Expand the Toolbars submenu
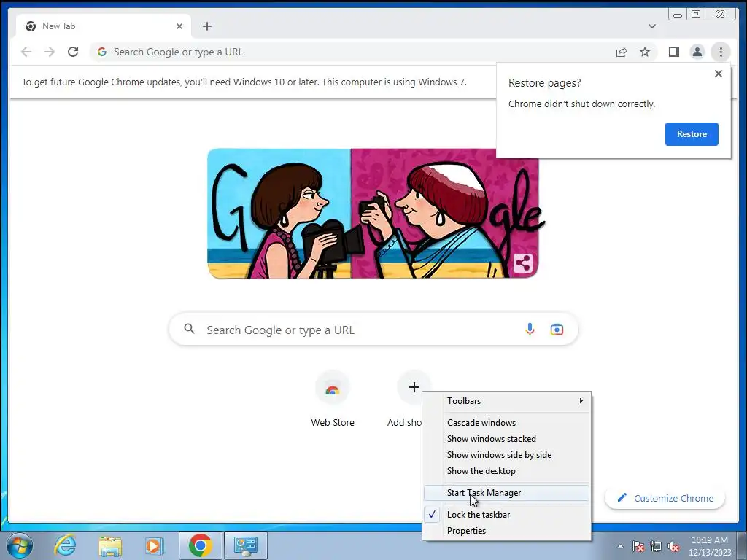The width and height of the screenshot is (747, 560). pyautogui.click(x=507, y=401)
